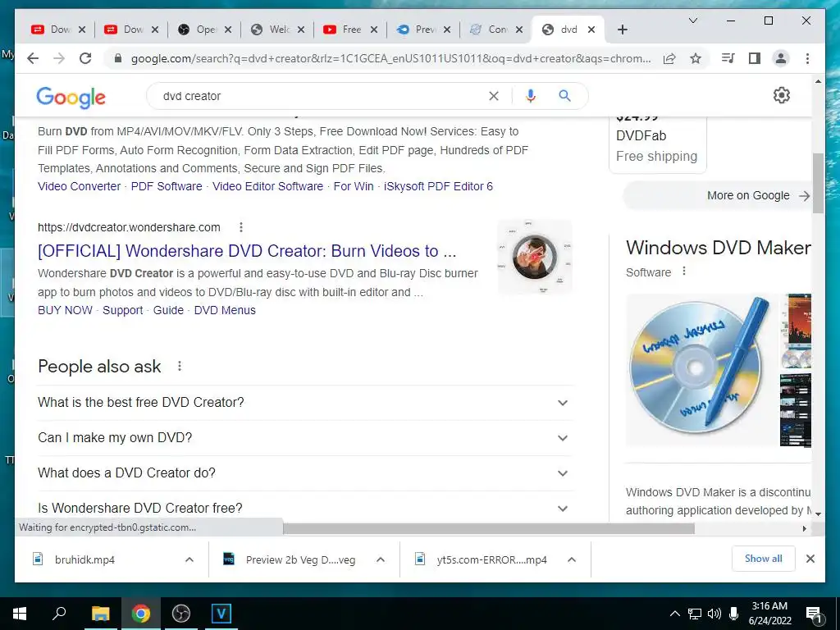Open Windows Start menu
This screenshot has width=840, height=630.
20,614
